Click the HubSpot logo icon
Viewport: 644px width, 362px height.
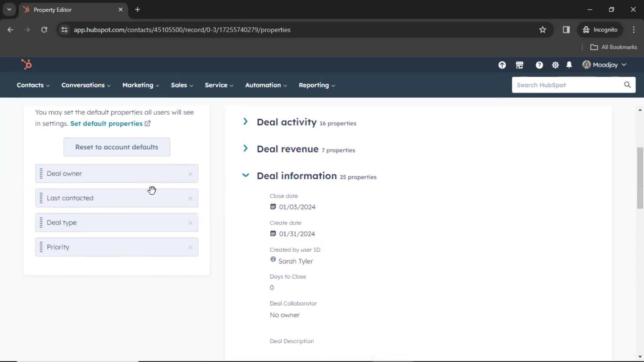point(26,65)
